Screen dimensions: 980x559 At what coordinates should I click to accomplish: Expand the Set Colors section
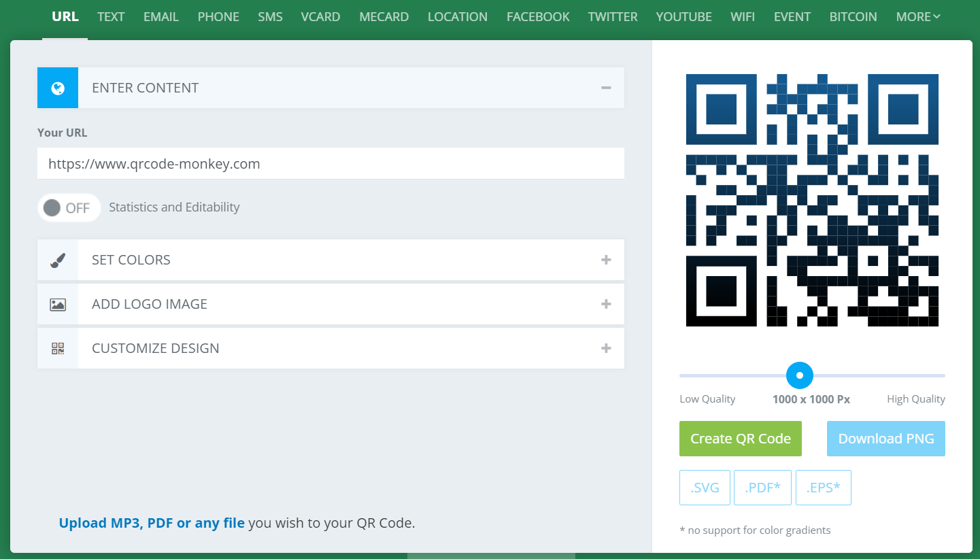[606, 260]
